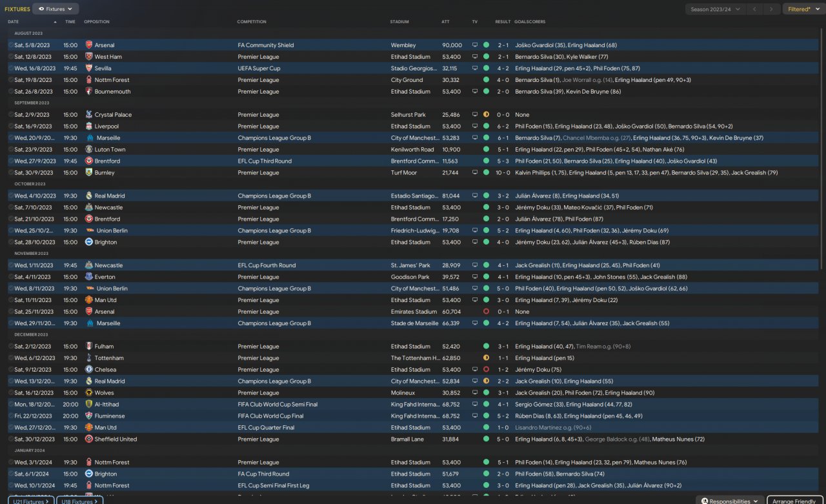Open U21 Fixtures
Viewport: 826px width, 504px height.
(30, 501)
